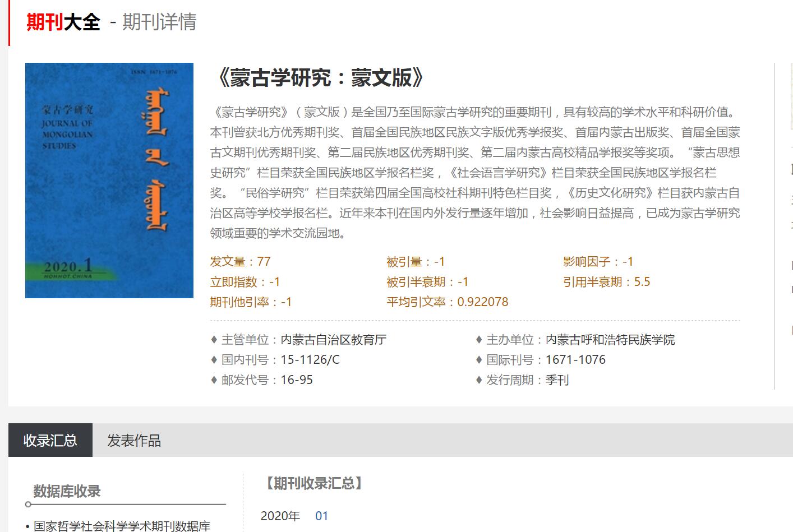Click the 期刊大全 header title
This screenshot has width=793, height=532.
click(x=63, y=22)
